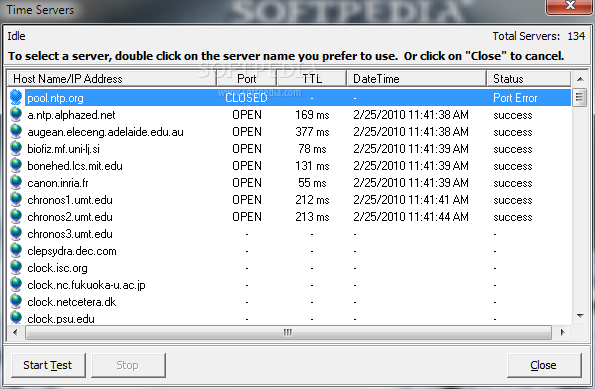This screenshot has height=389, width=595.
Task: Close the Time Servers dialog via Close button
Action: point(544,365)
